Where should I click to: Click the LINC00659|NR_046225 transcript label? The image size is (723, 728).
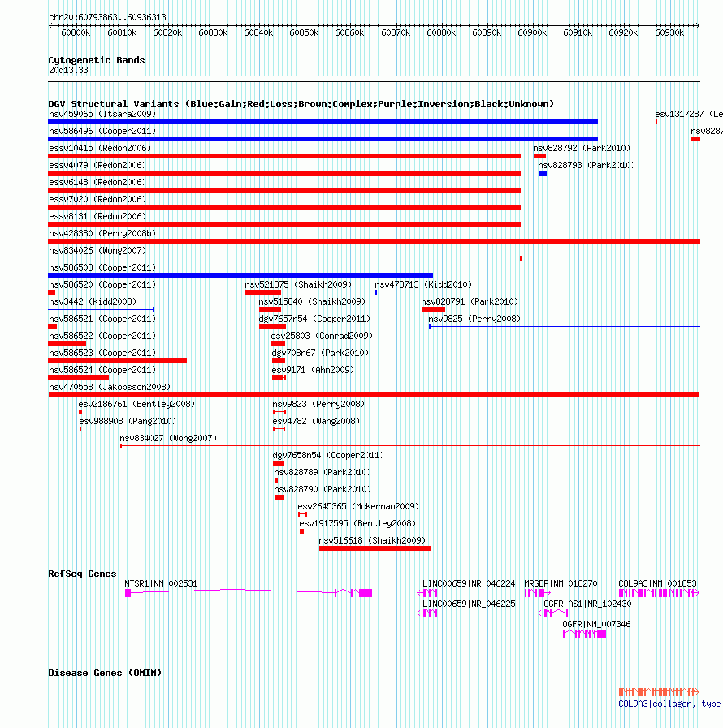(x=469, y=604)
